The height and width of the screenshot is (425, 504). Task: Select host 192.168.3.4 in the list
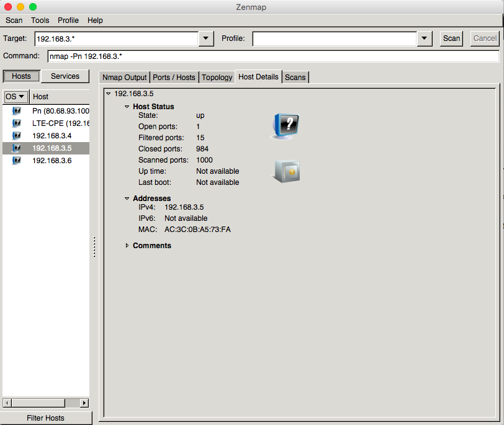[46, 136]
